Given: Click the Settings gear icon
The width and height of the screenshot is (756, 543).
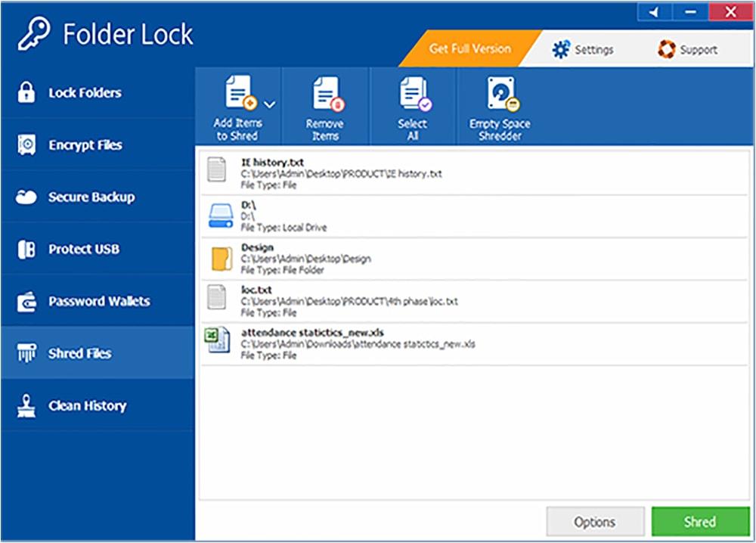Looking at the screenshot, I should pyautogui.click(x=561, y=49).
